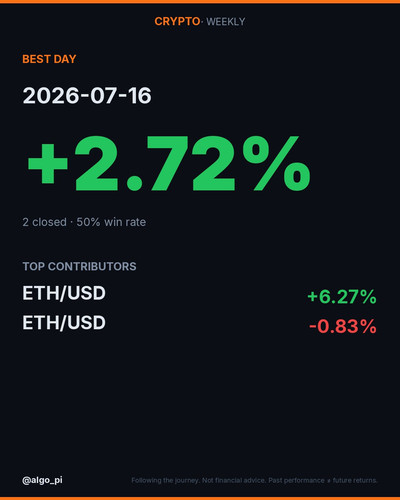Click the BEST DAY section label
The height and width of the screenshot is (500, 400).
click(x=49, y=59)
